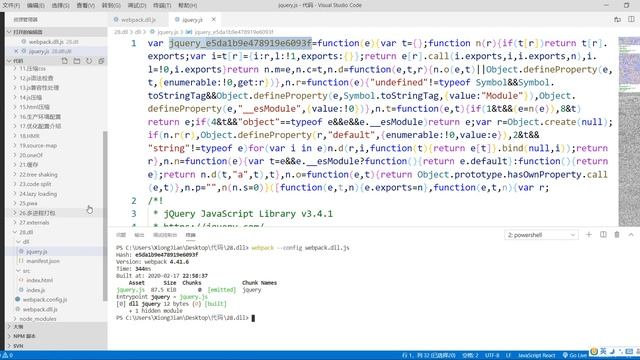Open the Terminal menu

[x=162, y=5]
